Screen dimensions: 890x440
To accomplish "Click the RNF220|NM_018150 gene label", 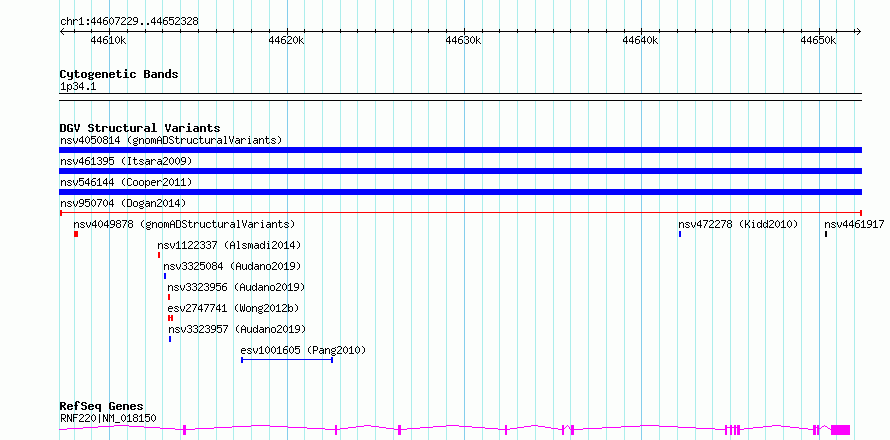I will tap(108, 419).
